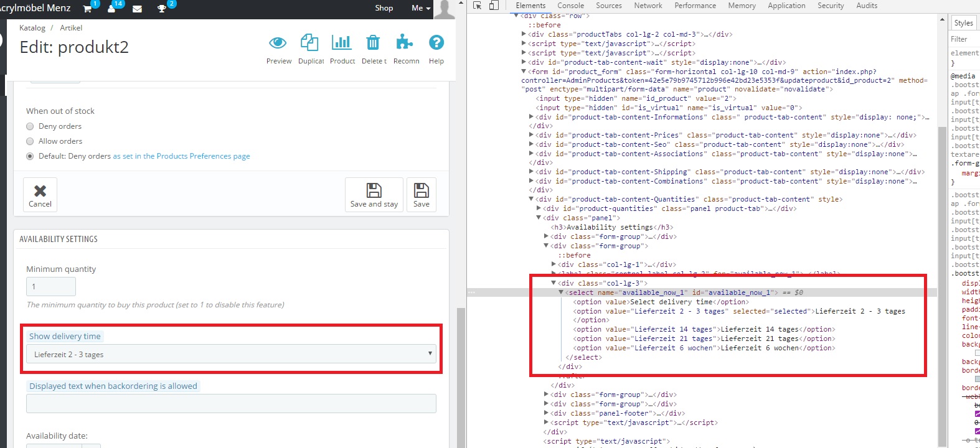Click the user avatar picture
Viewport: 980px width, 448px height.
click(x=445, y=9)
